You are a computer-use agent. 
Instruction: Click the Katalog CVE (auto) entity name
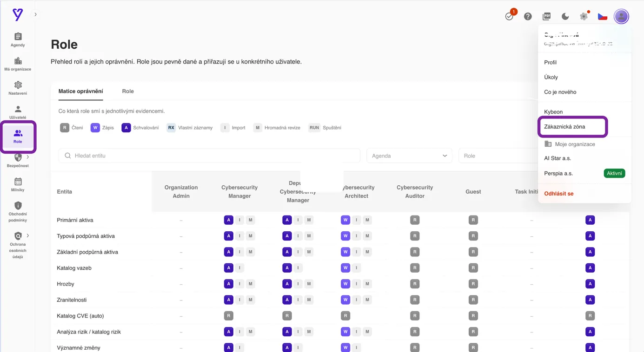[80, 316]
